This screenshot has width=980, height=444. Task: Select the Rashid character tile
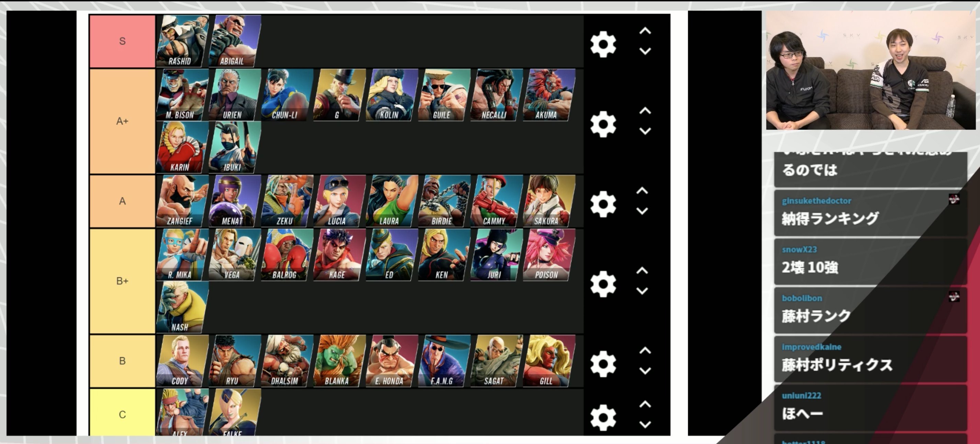[183, 41]
